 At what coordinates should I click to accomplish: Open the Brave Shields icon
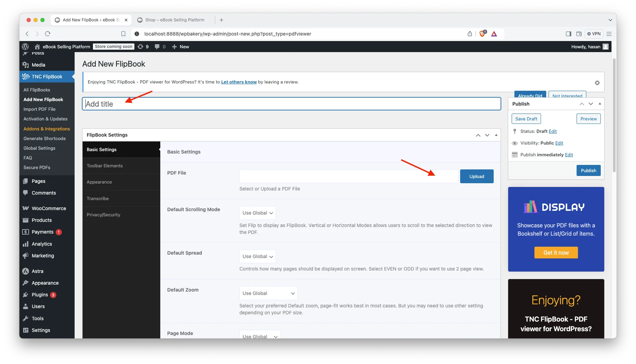[x=482, y=34]
